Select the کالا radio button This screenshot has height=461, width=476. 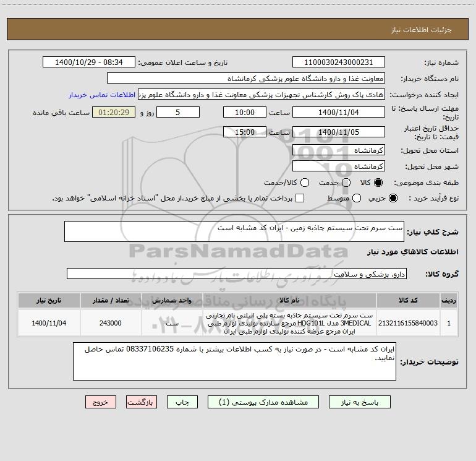click(x=378, y=183)
